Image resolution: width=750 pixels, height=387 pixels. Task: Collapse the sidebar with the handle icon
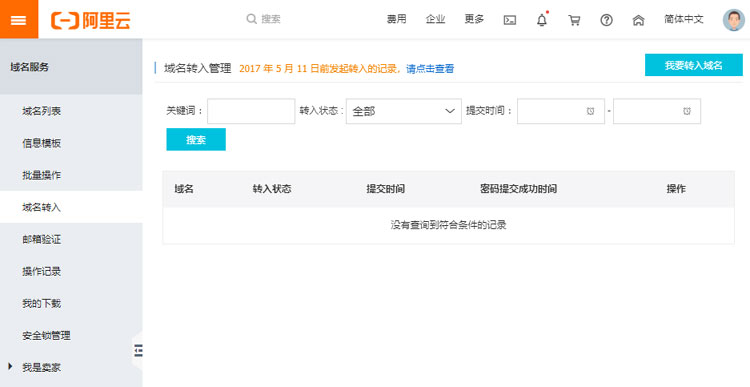click(138, 350)
